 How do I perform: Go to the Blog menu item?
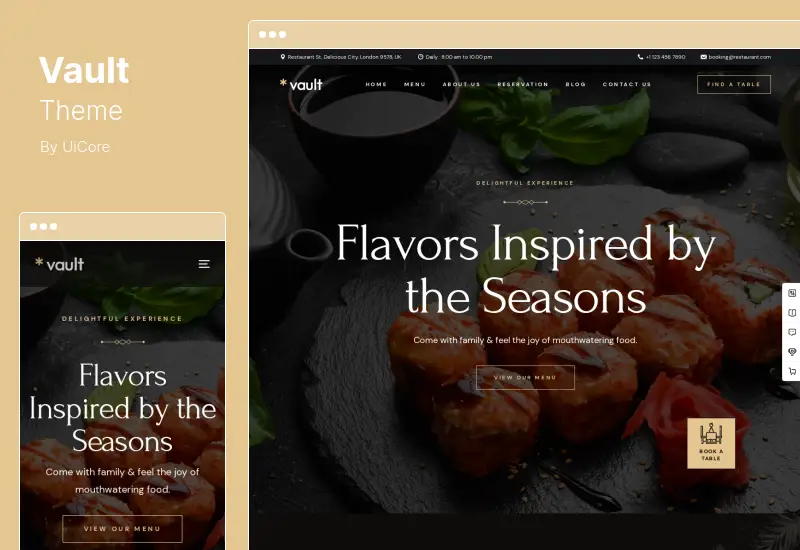coord(576,84)
